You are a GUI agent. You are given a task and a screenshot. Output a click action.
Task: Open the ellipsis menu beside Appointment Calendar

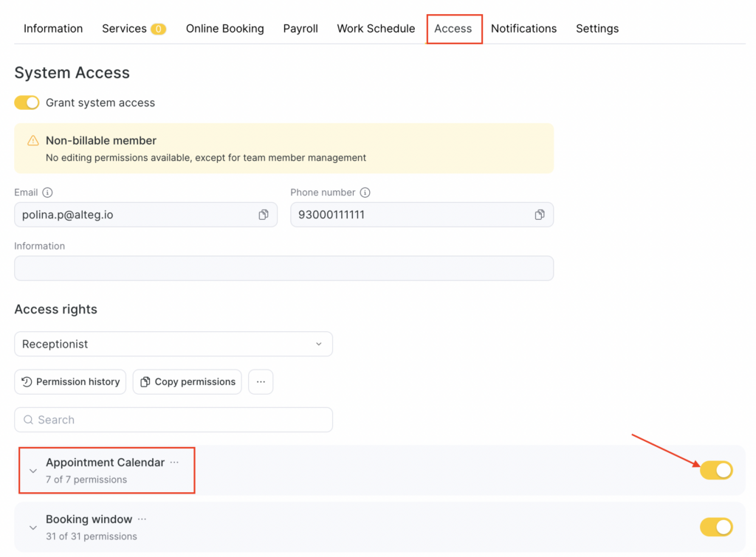[x=174, y=463]
